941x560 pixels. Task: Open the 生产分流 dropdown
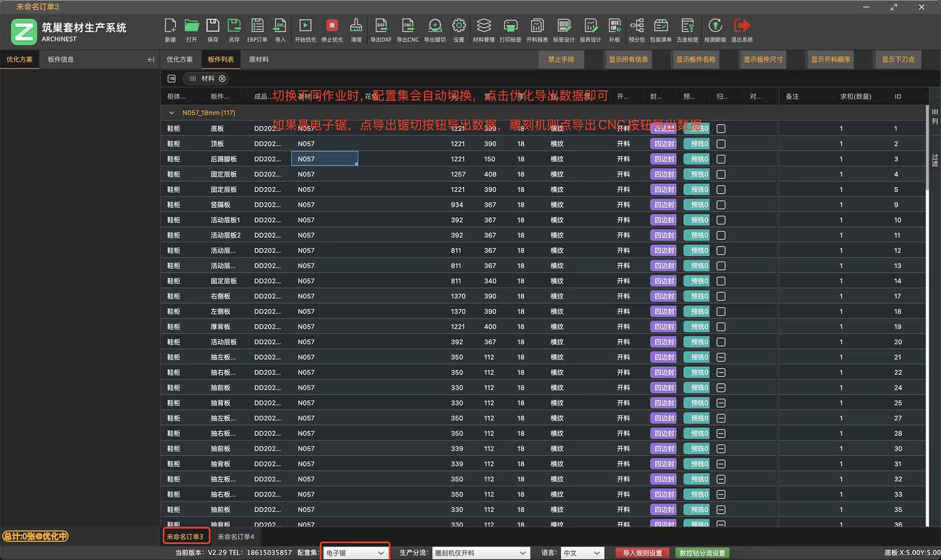(x=480, y=553)
